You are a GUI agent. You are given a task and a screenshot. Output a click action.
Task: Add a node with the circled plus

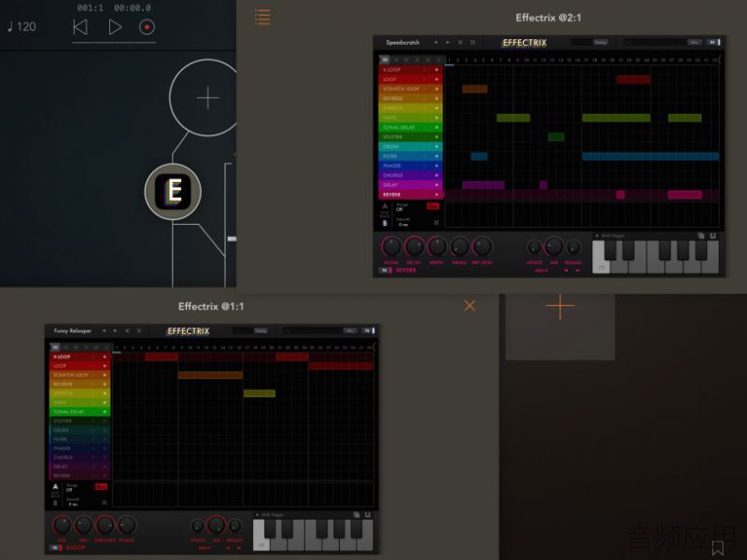click(x=207, y=98)
